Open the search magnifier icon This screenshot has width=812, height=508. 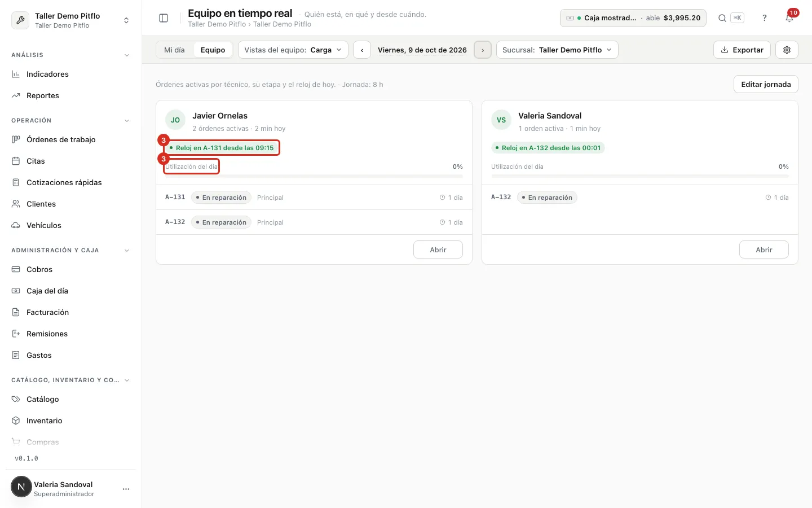pyautogui.click(x=722, y=18)
